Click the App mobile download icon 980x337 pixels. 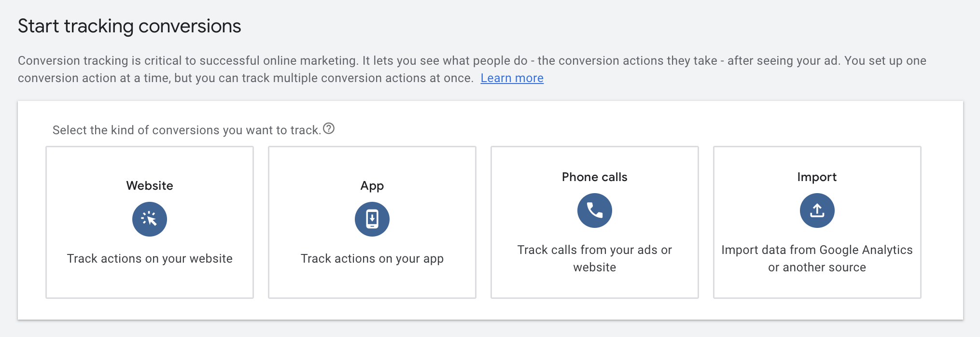point(372,219)
